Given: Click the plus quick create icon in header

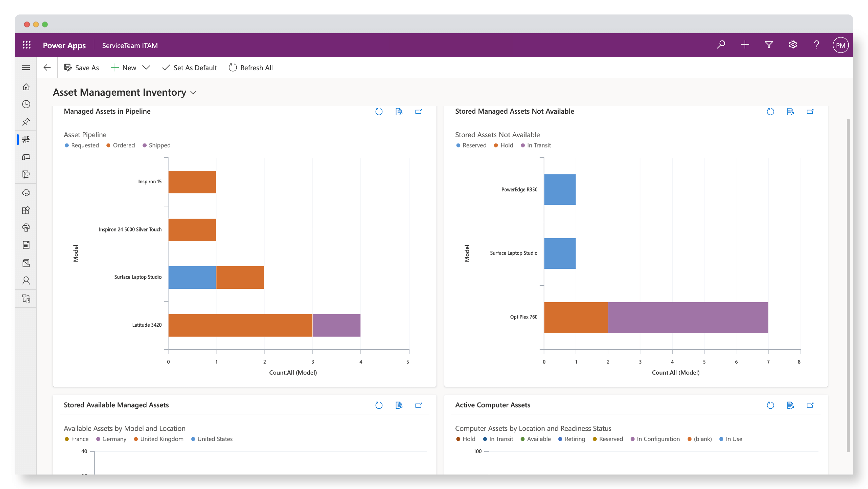Looking at the screenshot, I should coord(745,45).
